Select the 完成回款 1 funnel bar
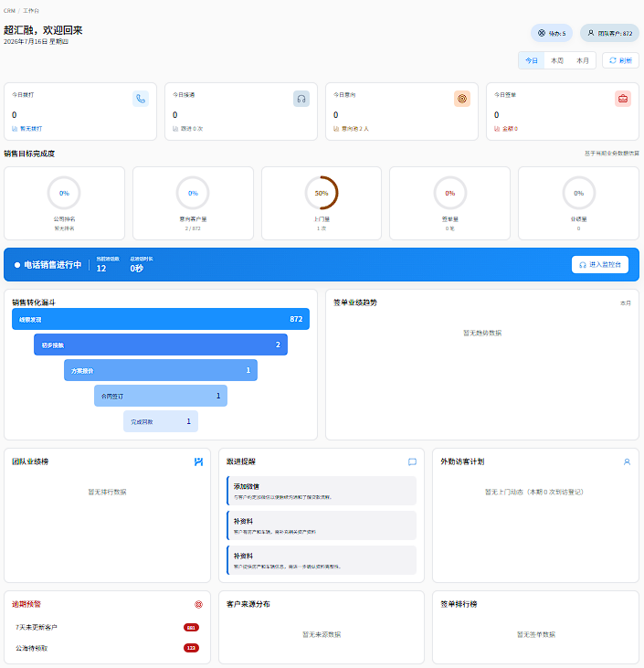 tap(161, 421)
